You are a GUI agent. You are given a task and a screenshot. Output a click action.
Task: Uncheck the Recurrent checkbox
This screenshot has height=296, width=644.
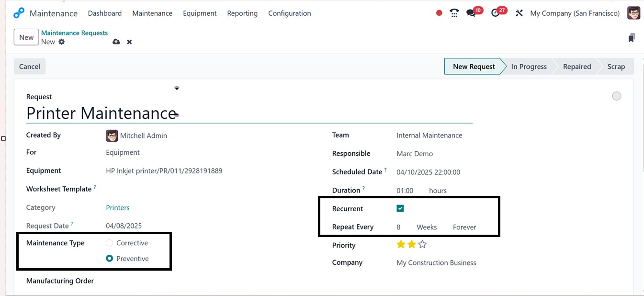pos(400,208)
